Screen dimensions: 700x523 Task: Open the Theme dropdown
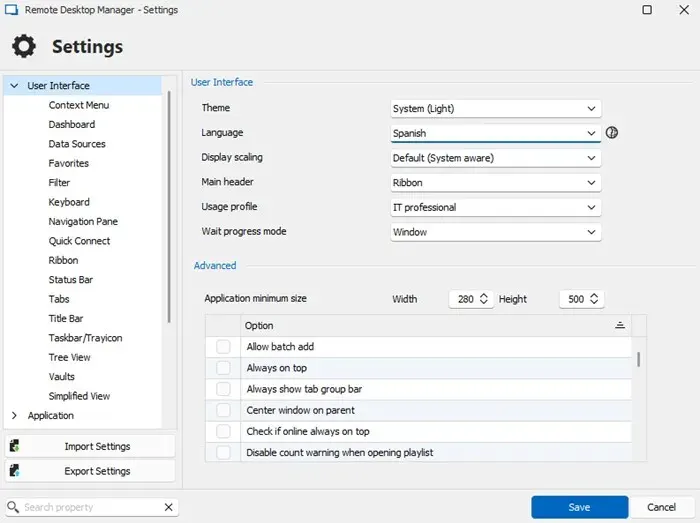(x=496, y=108)
